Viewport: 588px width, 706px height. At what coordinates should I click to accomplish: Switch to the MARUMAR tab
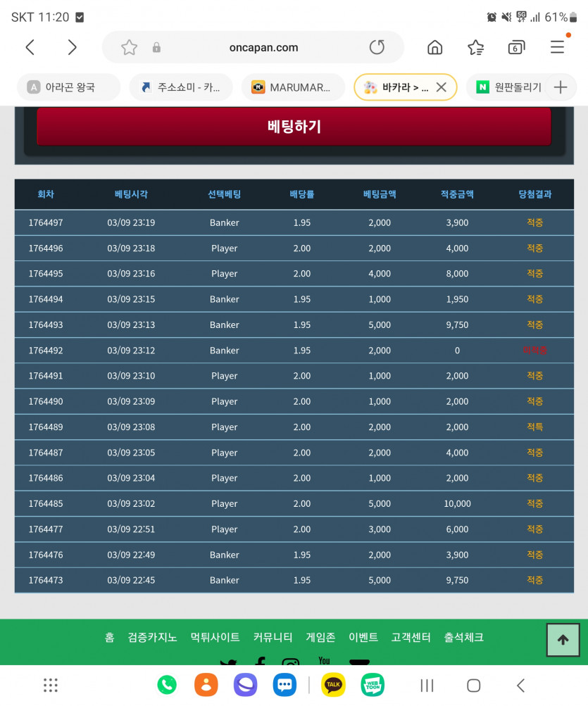294,87
